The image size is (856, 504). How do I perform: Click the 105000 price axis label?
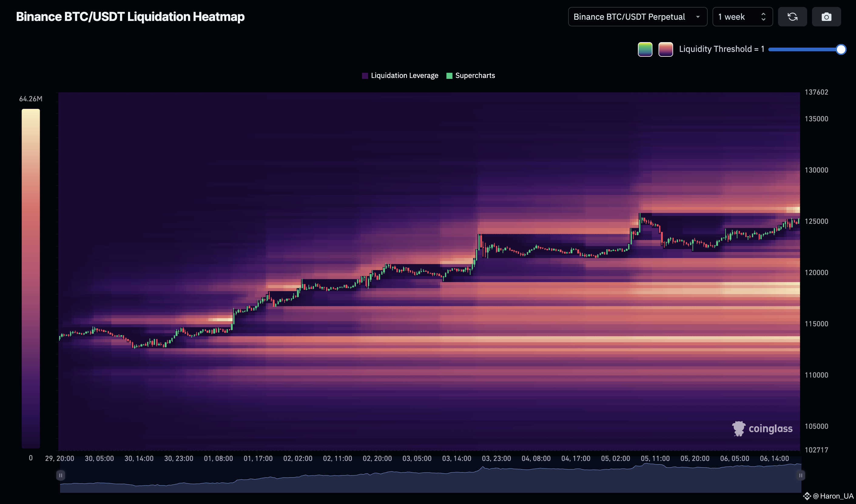[816, 427]
